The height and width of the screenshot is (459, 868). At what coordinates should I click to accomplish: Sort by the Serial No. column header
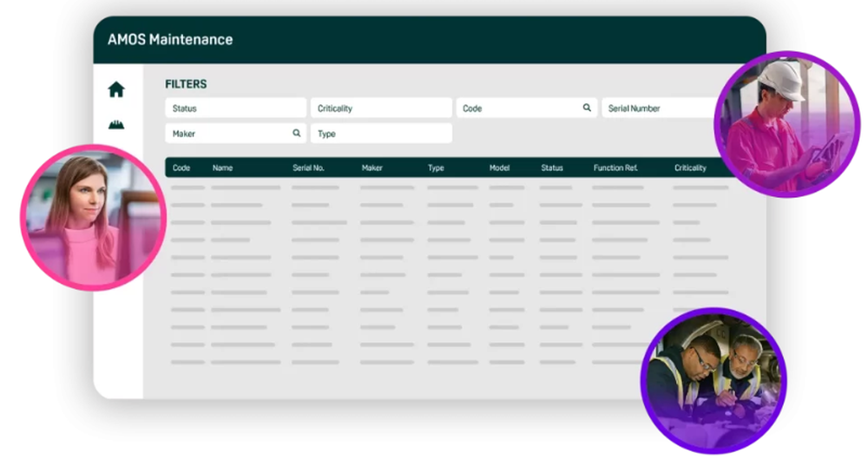pyautogui.click(x=308, y=167)
